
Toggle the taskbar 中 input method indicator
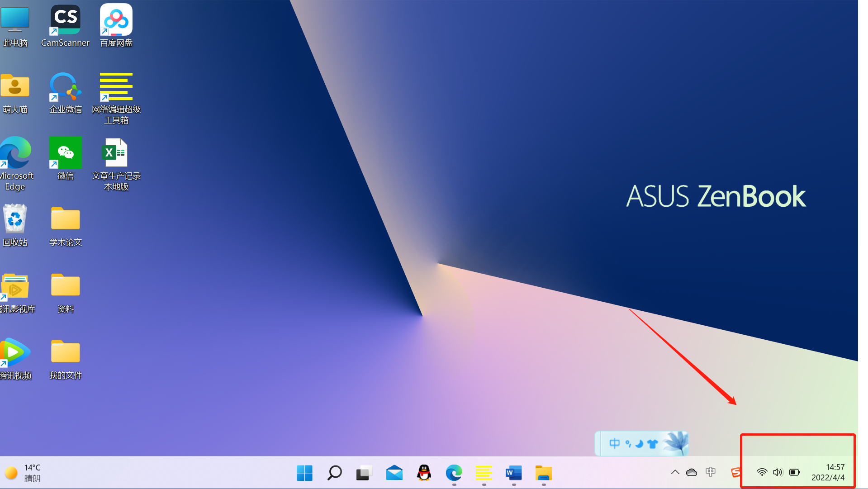[x=711, y=472]
